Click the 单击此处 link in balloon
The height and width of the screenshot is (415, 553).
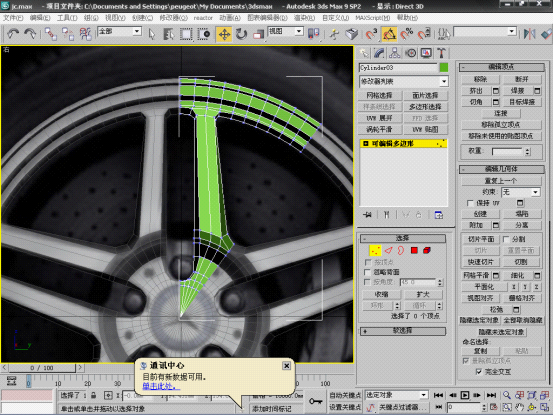(x=161, y=386)
